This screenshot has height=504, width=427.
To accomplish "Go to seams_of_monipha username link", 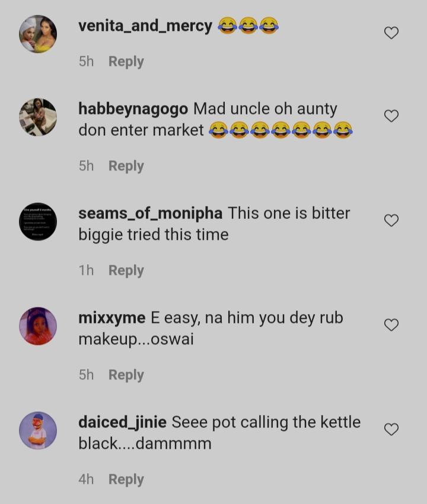I will [151, 213].
